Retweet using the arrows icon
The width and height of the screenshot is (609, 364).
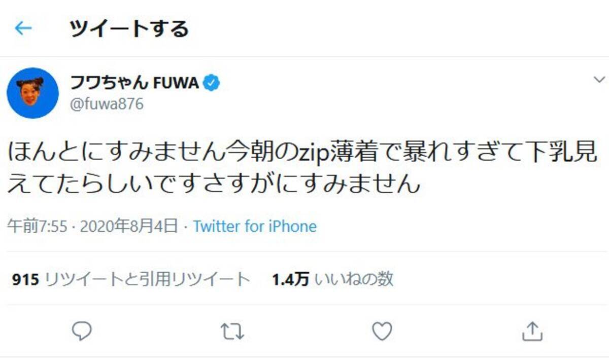232,332
